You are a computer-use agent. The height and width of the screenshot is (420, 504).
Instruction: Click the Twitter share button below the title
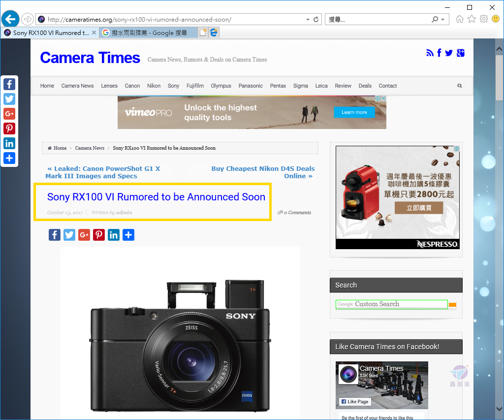pos(69,235)
